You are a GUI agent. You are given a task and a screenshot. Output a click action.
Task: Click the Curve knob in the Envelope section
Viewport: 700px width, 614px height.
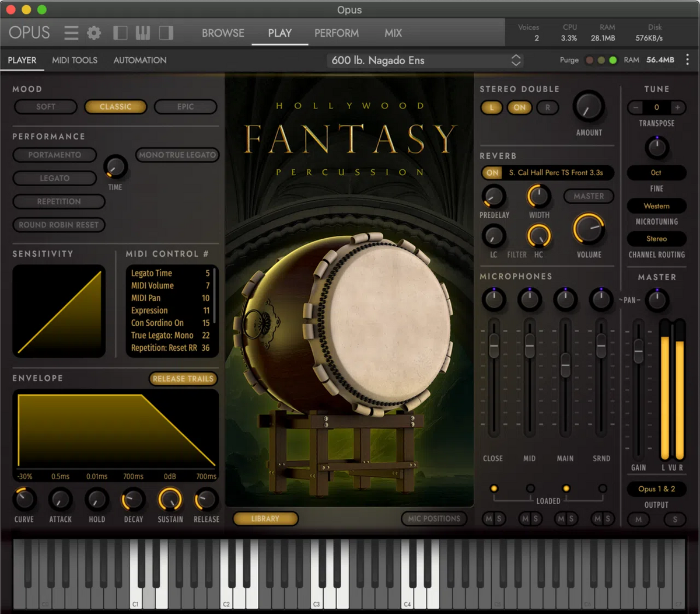[24, 500]
